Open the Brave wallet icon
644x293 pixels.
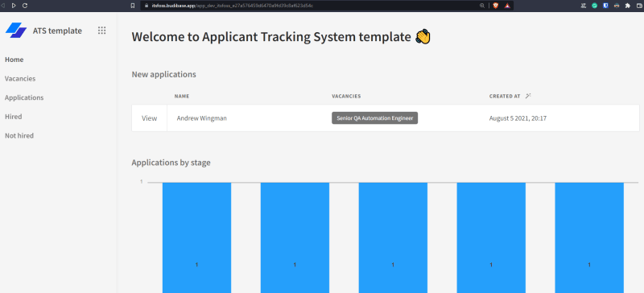(x=638, y=6)
